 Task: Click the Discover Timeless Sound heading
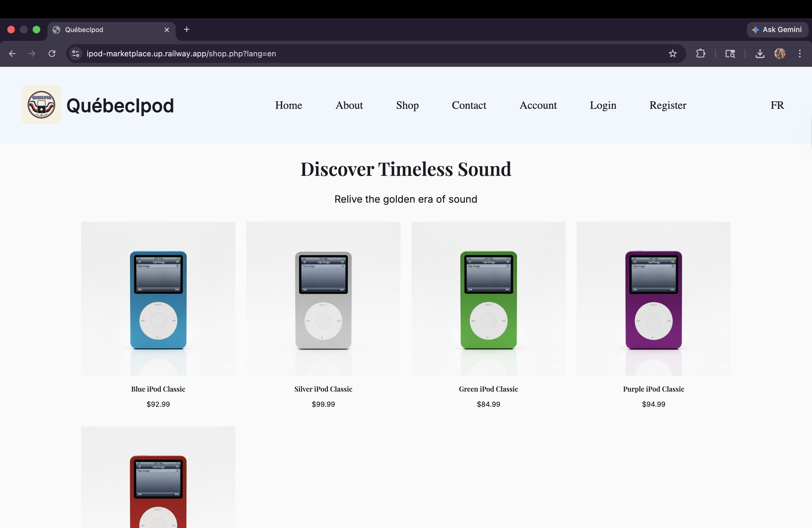pos(406,169)
